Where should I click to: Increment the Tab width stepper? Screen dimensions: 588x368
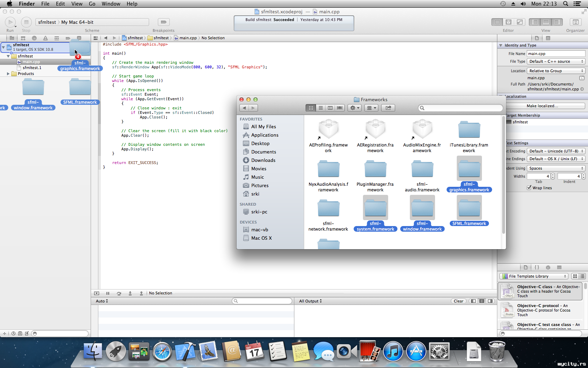[x=553, y=175]
